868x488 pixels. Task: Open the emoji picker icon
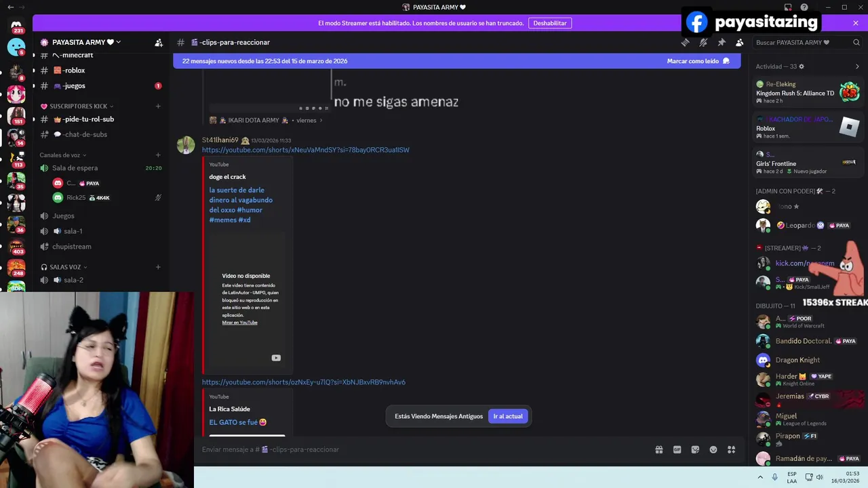click(713, 449)
